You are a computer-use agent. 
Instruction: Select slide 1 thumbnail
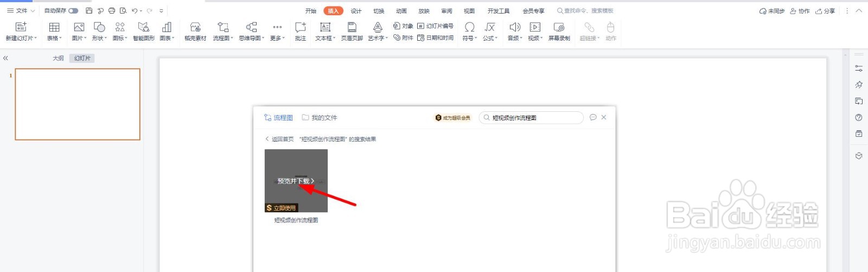(x=78, y=104)
